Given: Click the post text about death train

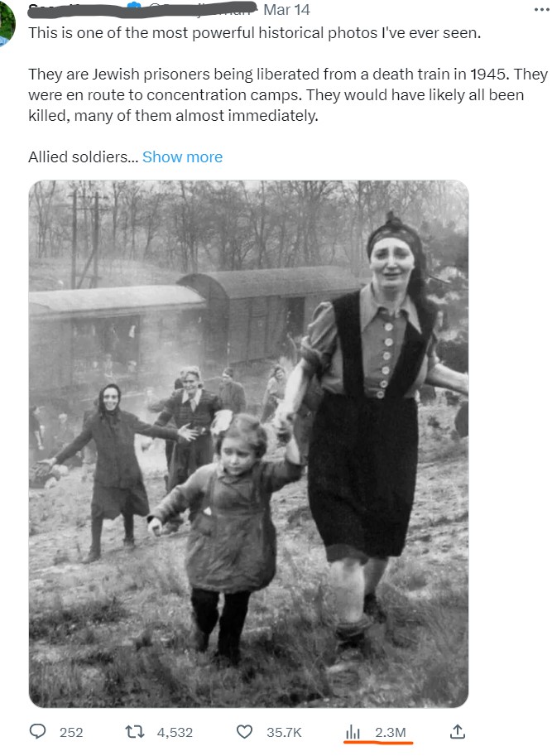Looking at the screenshot, I should [288, 95].
